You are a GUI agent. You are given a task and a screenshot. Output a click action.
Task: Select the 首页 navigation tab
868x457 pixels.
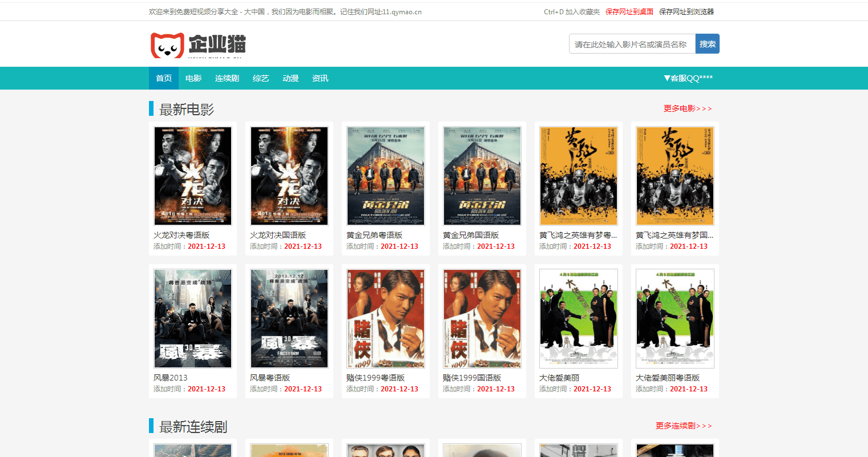(164, 78)
